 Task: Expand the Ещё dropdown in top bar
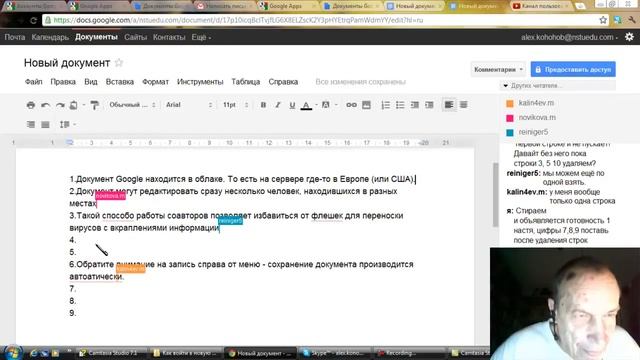point(201,37)
